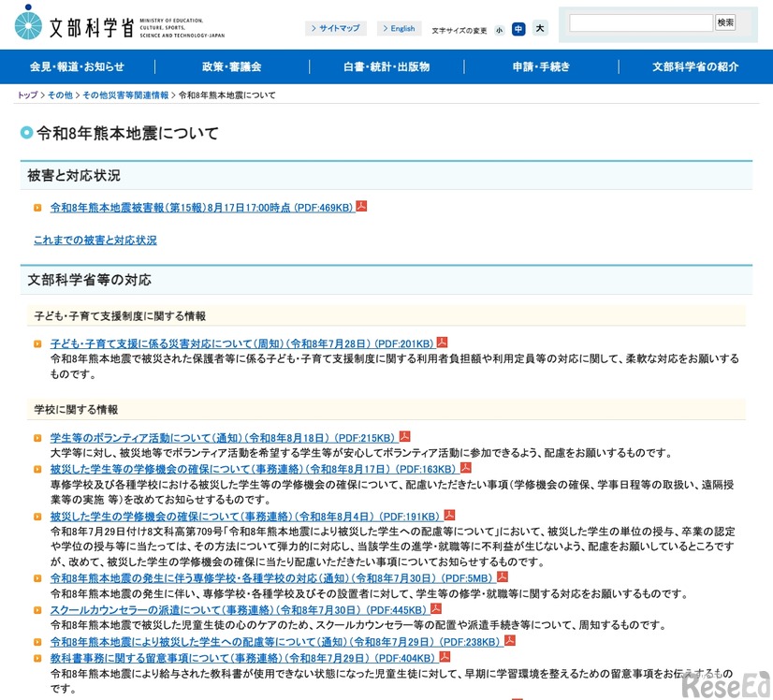This screenshot has height=700, width=773.
Task: Open 被災した学生への配慮等について(通知) link
Action: [275, 642]
